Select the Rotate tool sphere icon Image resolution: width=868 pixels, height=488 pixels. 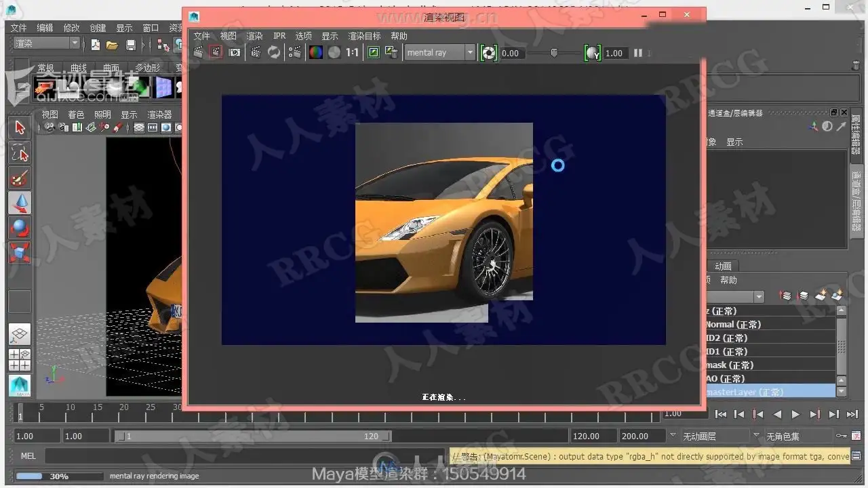20,228
